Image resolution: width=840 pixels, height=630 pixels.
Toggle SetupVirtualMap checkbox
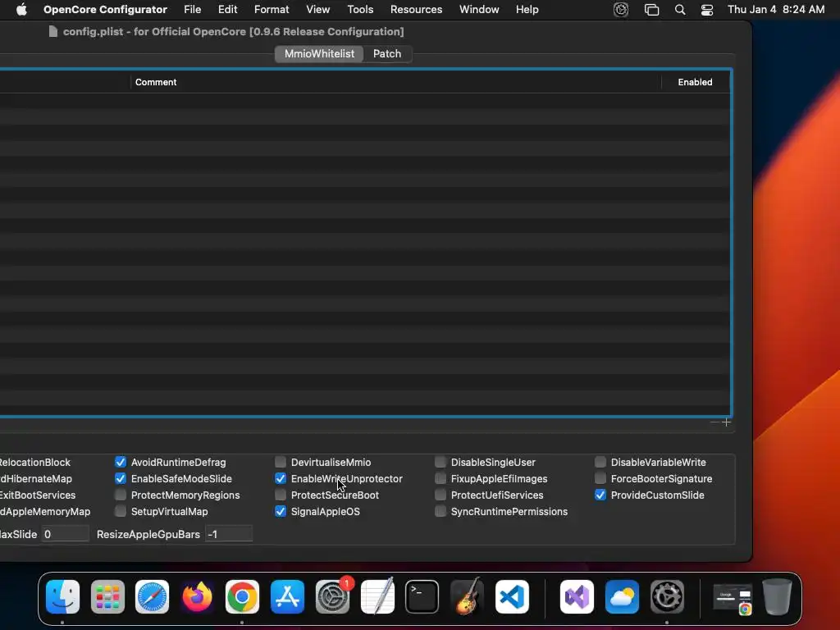click(121, 512)
